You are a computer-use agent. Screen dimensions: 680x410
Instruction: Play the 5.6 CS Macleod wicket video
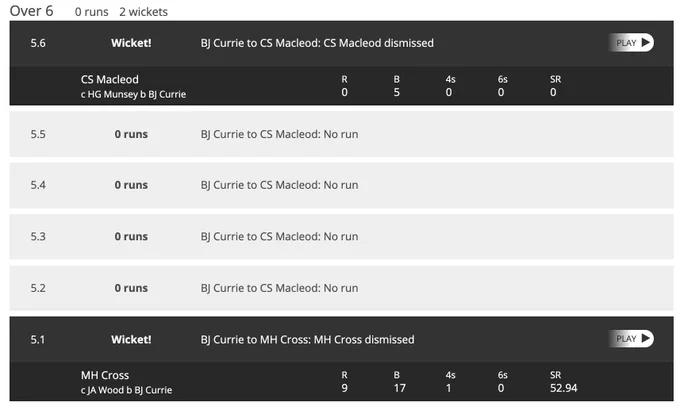[x=631, y=43]
